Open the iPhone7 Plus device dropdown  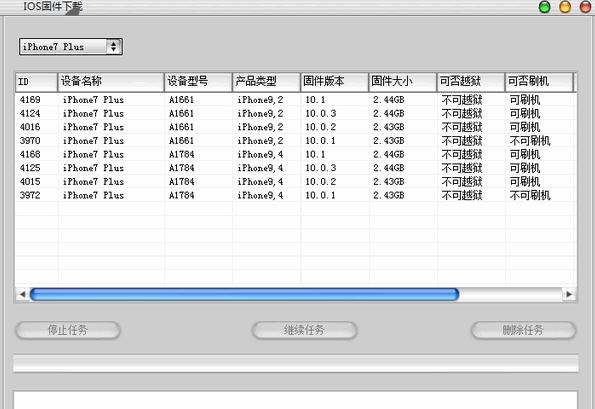pos(71,47)
